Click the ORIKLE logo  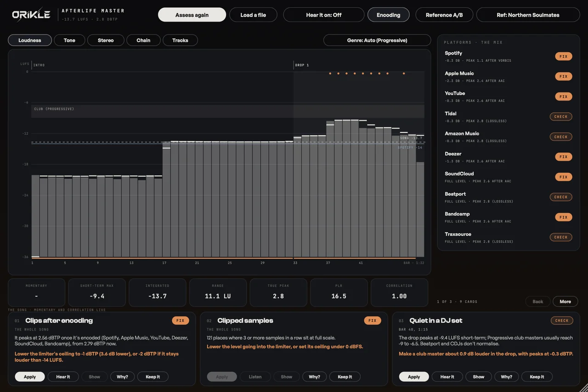click(x=31, y=15)
